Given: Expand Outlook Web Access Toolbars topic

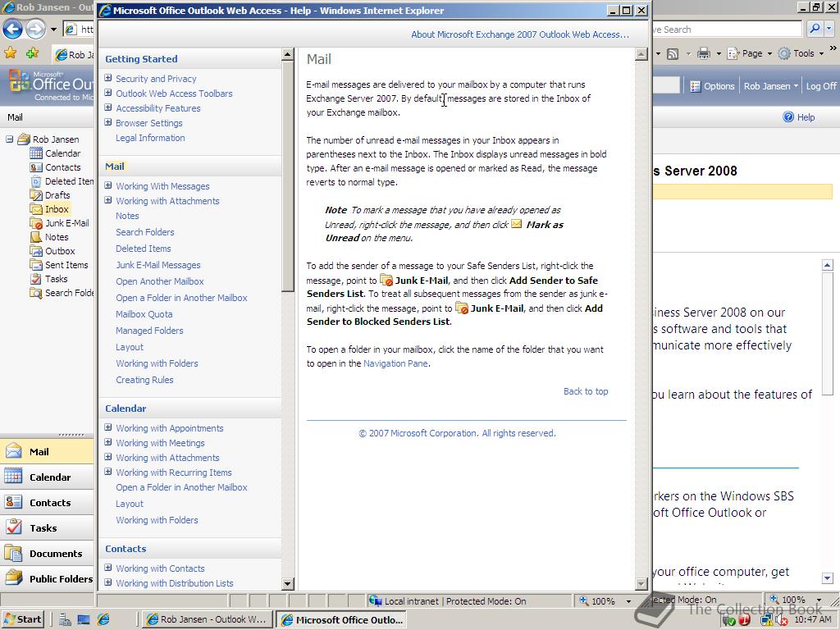Looking at the screenshot, I should click(x=108, y=93).
